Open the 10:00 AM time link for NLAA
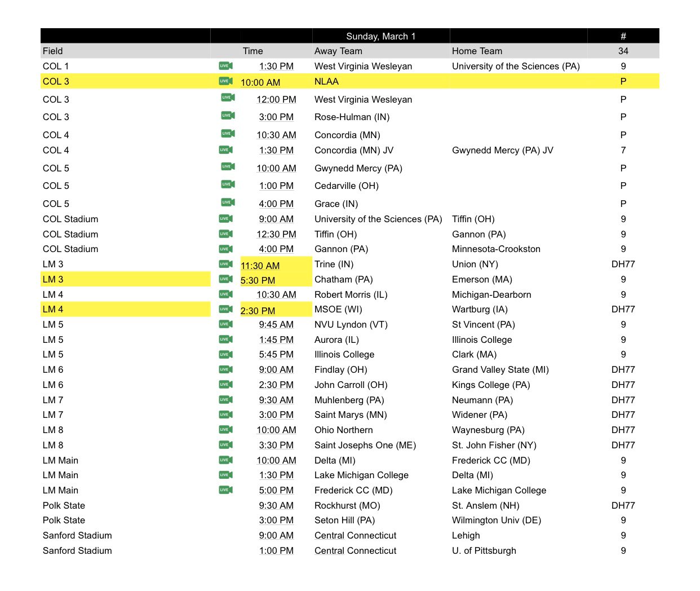Screen dimensions: 700x591 tap(259, 82)
